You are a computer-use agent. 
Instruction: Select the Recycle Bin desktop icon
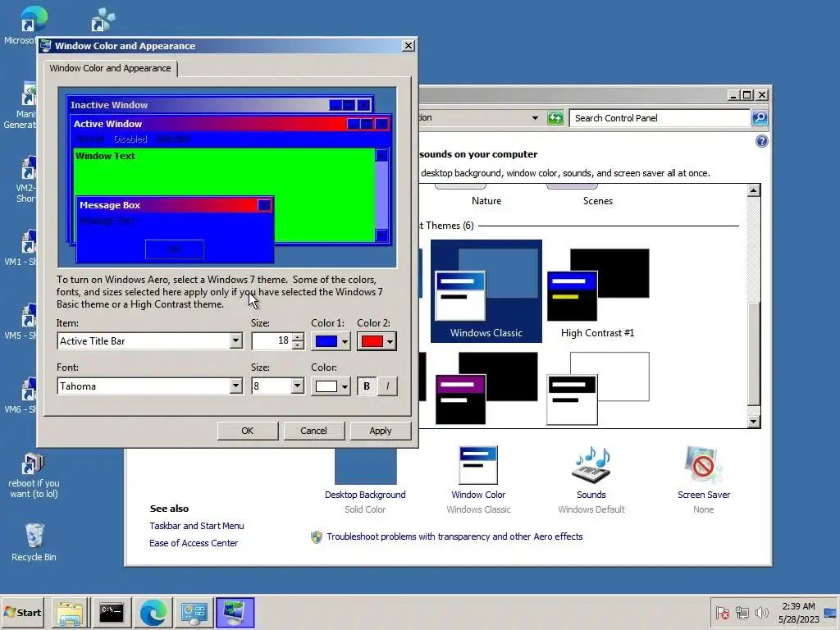point(34,542)
